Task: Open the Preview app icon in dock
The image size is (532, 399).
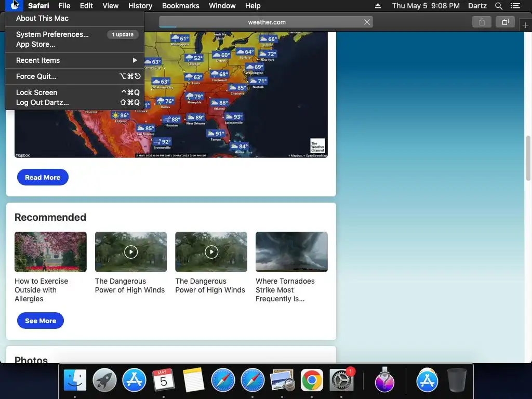Action: click(x=282, y=380)
